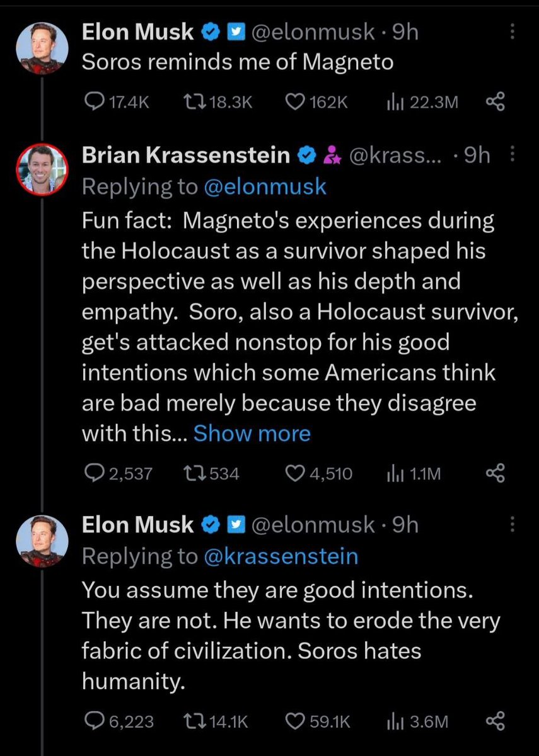Image resolution: width=539 pixels, height=756 pixels.
Task: Like Brian Krassenstein's reply with 4,510 likes
Action: [296, 473]
